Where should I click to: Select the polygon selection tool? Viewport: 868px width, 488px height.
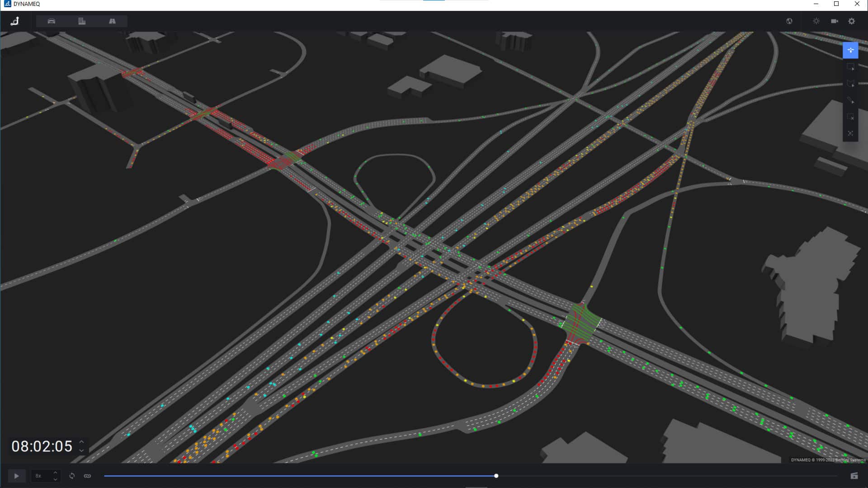coord(850,84)
